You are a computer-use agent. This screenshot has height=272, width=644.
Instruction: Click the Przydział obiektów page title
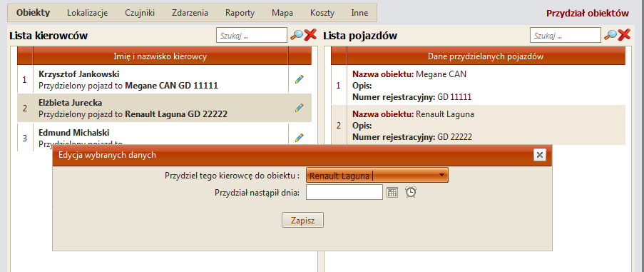click(588, 13)
